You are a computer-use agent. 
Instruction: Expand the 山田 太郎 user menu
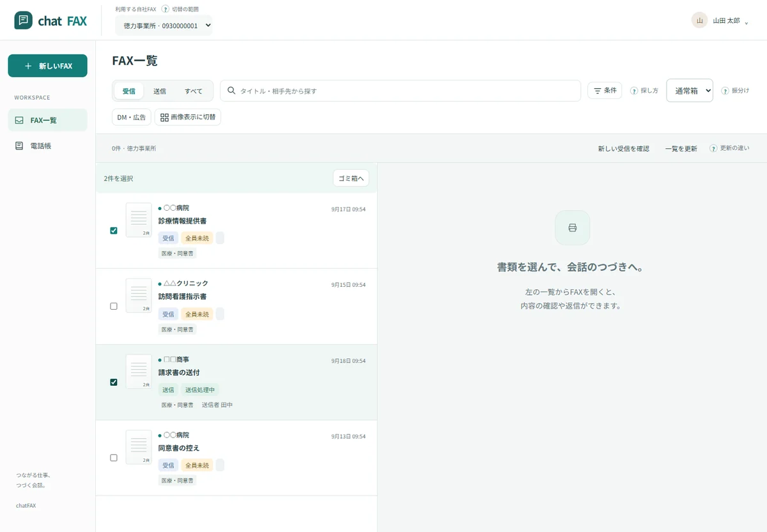coord(721,20)
